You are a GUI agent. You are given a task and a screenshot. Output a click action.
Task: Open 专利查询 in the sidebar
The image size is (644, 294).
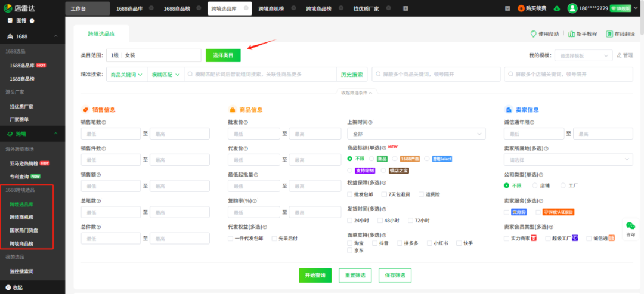click(19, 176)
